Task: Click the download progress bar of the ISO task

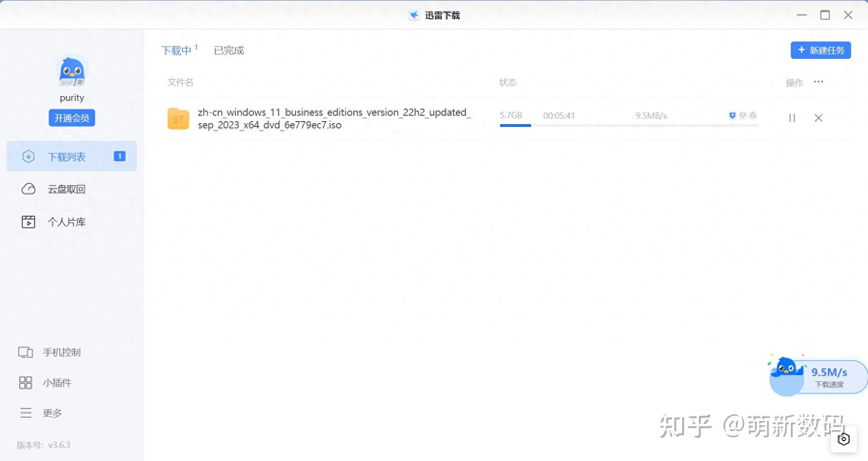Action: [628, 126]
